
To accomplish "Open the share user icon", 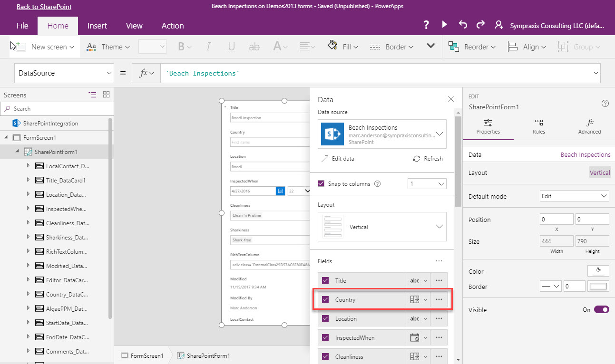I will (x=499, y=25).
